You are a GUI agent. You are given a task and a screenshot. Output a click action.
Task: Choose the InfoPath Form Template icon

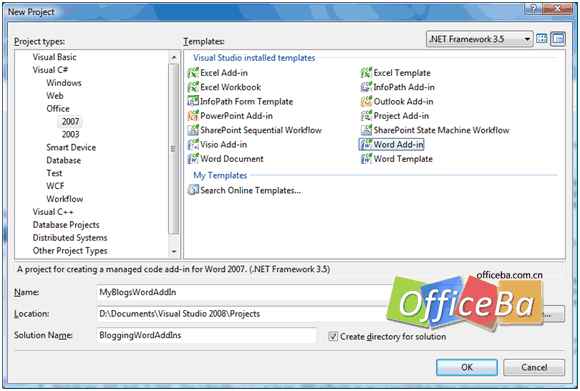click(x=193, y=101)
